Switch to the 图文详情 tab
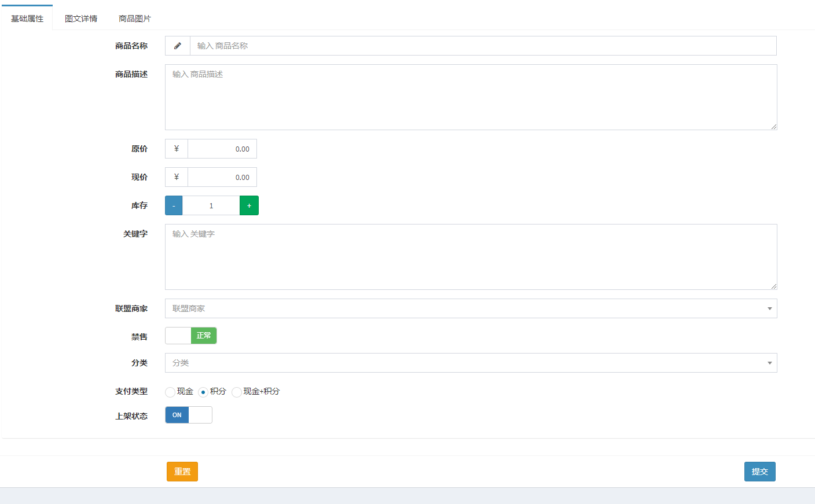Screen dimensions: 815x504 click(80, 18)
